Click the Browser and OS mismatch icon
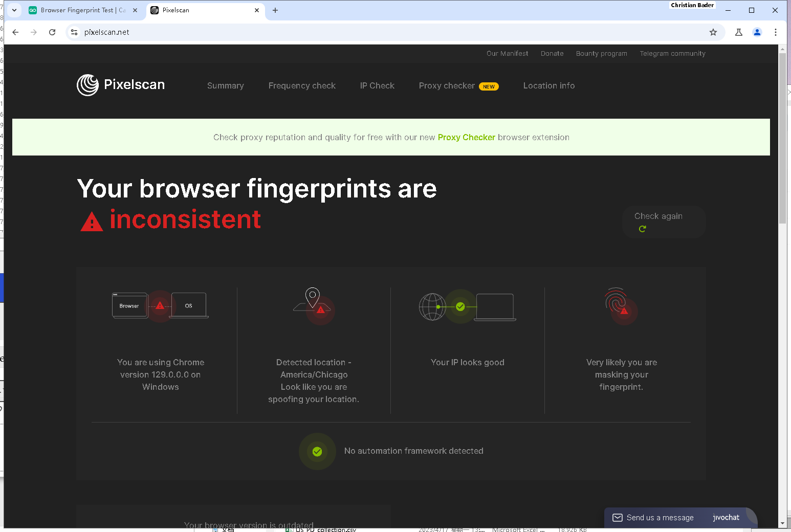 [160, 306]
